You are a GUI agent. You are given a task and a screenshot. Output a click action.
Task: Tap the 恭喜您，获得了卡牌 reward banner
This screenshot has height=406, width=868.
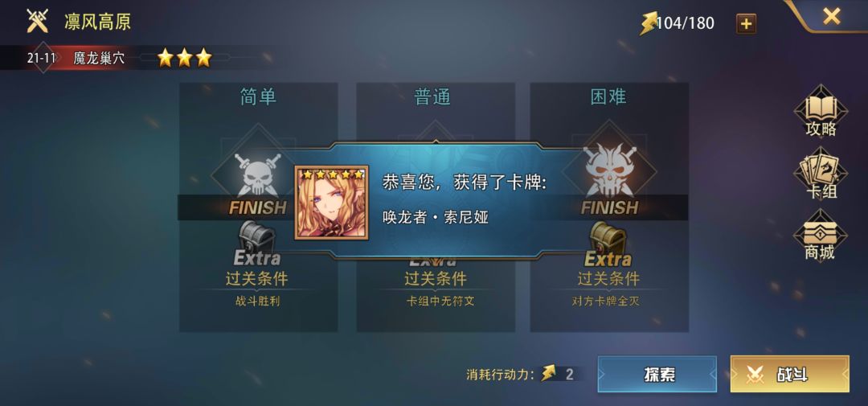[x=435, y=200]
